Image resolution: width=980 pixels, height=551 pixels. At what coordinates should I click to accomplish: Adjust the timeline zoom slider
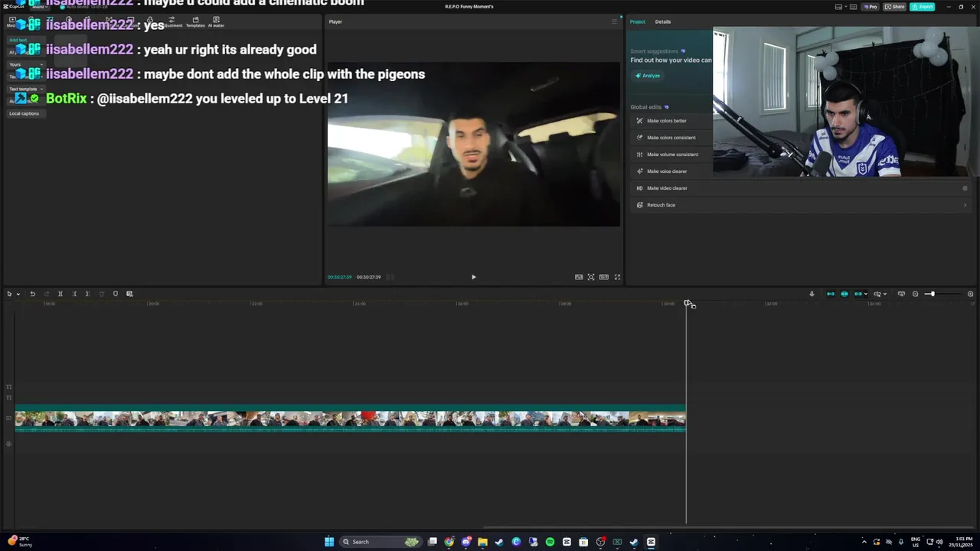click(x=932, y=294)
